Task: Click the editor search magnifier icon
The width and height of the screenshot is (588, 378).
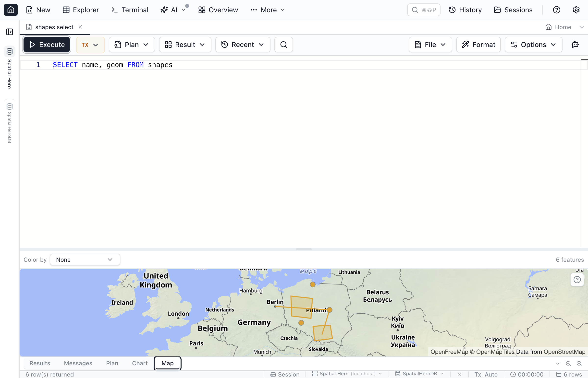Action: (x=283, y=45)
